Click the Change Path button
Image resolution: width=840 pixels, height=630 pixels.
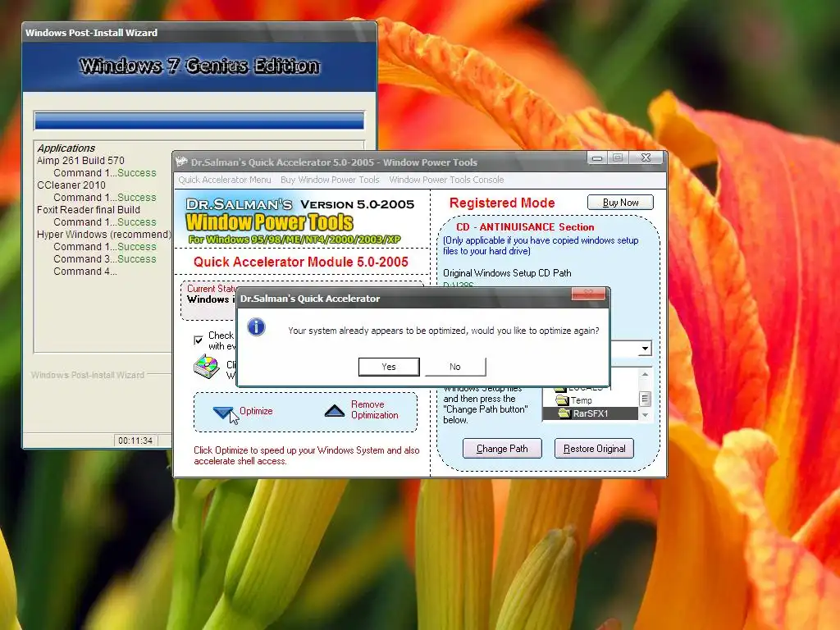click(502, 449)
